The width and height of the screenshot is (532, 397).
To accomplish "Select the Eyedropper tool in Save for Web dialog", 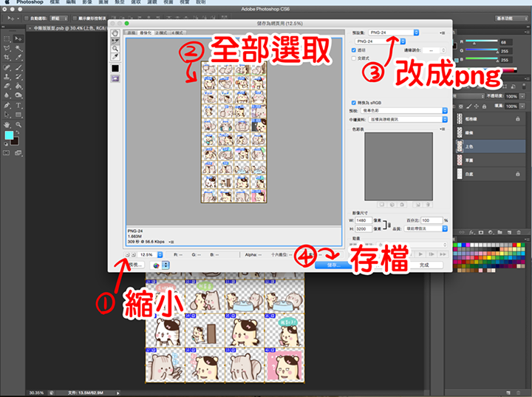I will pyautogui.click(x=115, y=56).
